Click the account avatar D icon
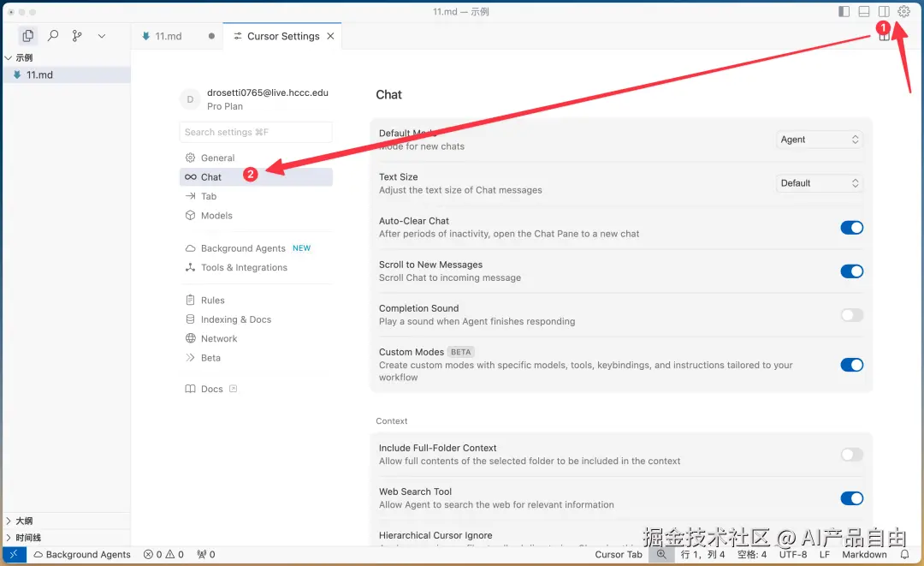The image size is (924, 566). click(190, 99)
